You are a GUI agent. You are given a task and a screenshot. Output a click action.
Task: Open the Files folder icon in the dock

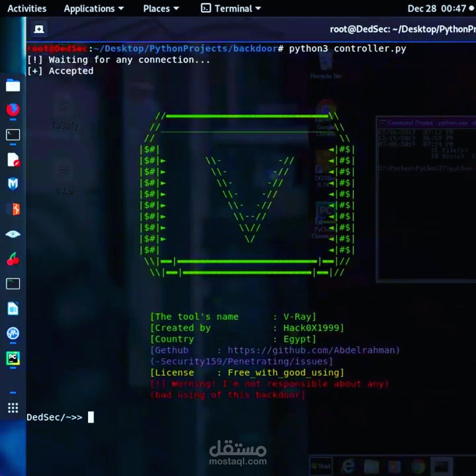[13, 85]
